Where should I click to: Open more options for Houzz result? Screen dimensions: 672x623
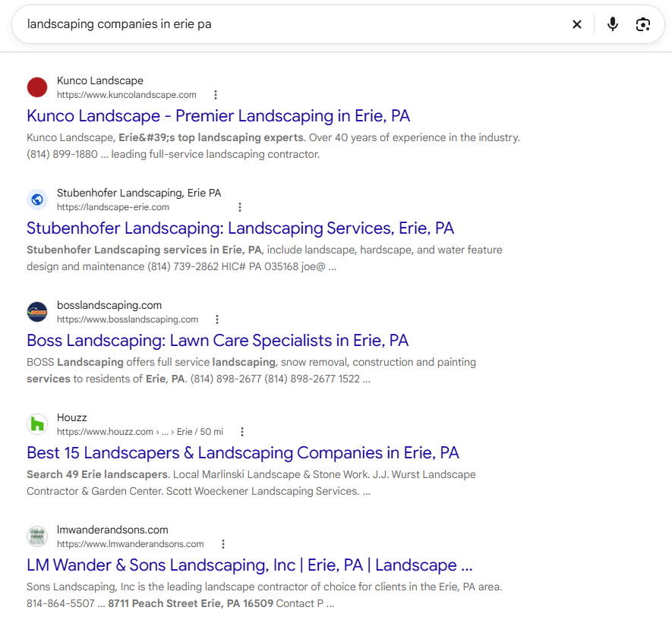coord(242,432)
